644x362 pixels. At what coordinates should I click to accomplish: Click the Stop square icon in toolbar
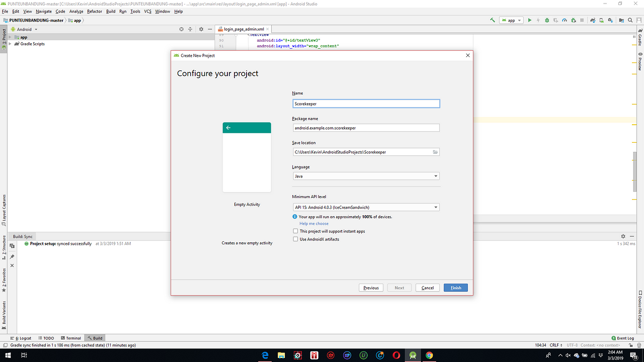582,20
